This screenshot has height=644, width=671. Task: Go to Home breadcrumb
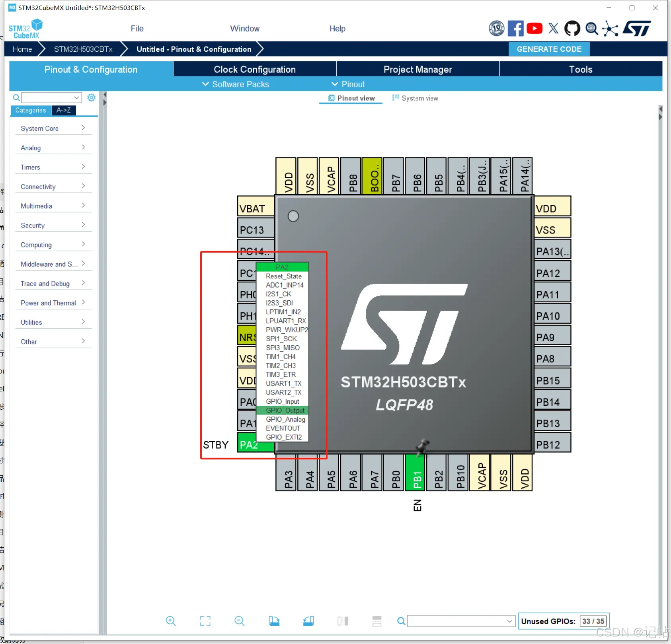click(22, 49)
